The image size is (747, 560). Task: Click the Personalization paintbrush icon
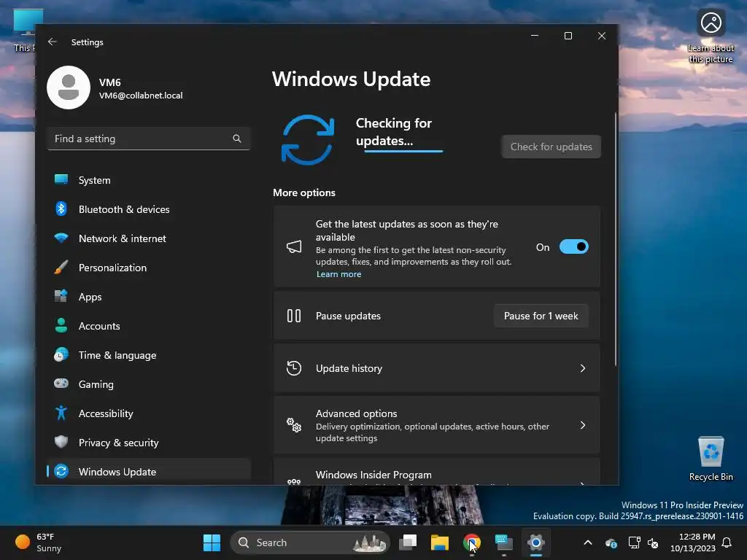click(x=61, y=267)
